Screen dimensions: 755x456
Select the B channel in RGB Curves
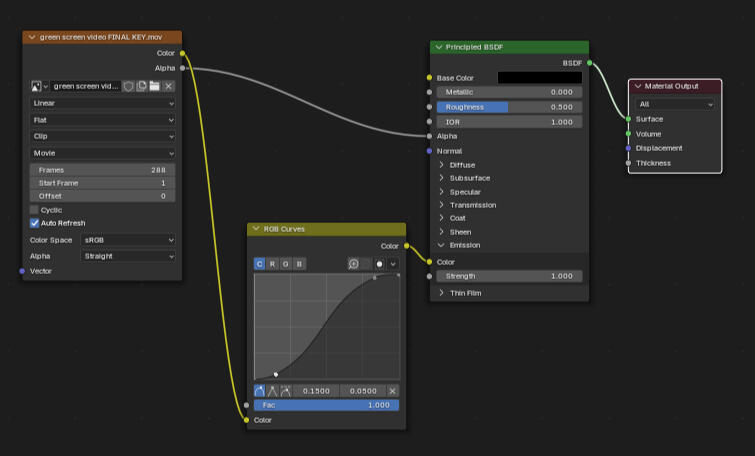pos(299,264)
